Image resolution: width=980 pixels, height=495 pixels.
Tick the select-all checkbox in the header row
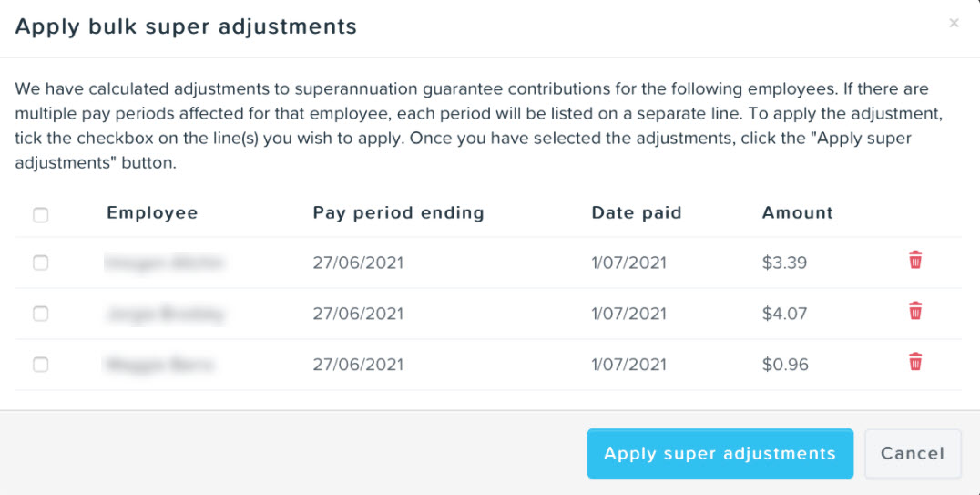(41, 215)
